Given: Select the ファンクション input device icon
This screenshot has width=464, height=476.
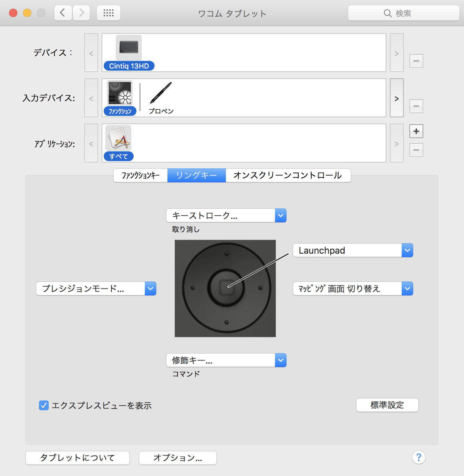Looking at the screenshot, I should tap(120, 93).
